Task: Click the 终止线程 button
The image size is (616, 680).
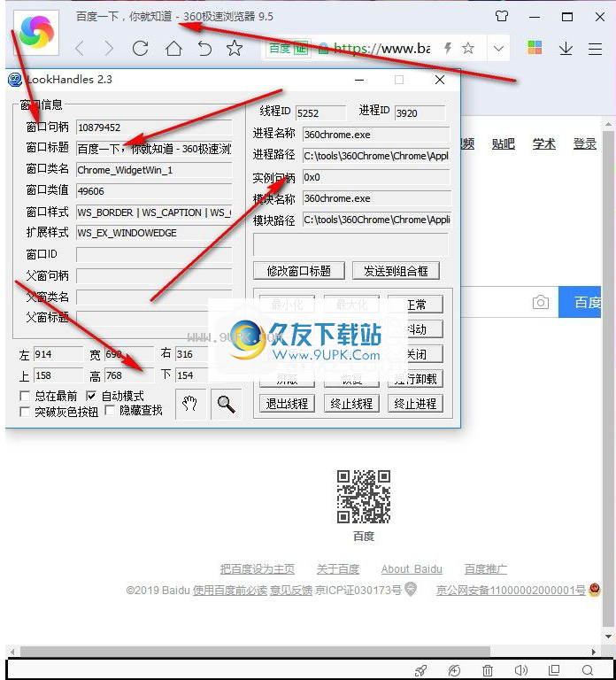Action: pyautogui.click(x=351, y=404)
